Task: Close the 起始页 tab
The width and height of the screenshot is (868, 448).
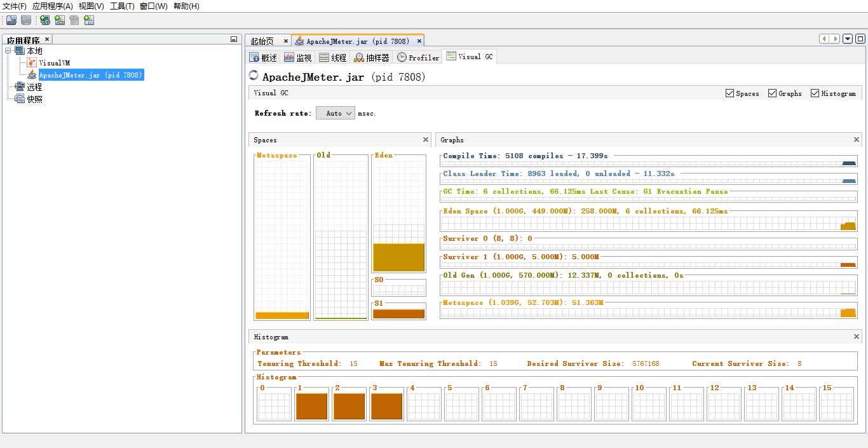Action: point(286,41)
